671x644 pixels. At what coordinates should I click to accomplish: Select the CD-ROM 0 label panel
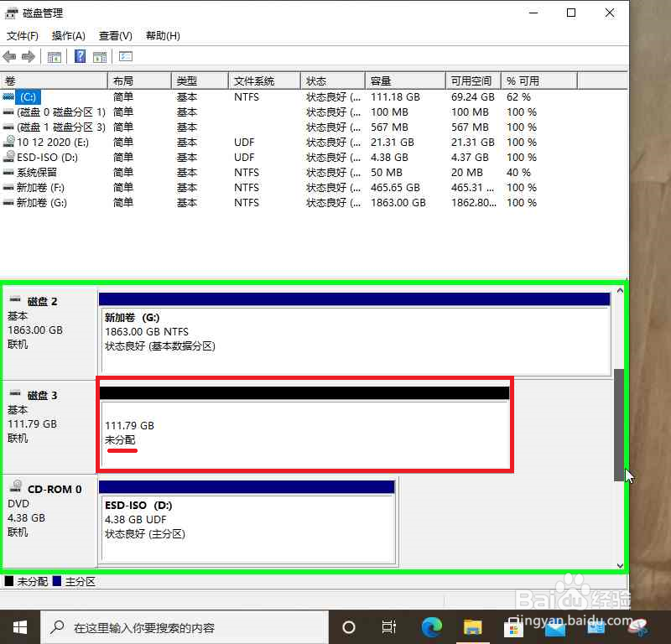coord(49,522)
